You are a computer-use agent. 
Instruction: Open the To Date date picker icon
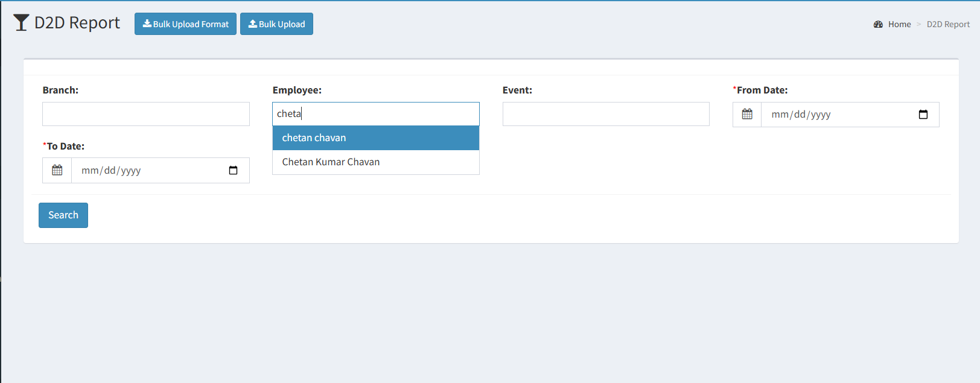(x=234, y=171)
